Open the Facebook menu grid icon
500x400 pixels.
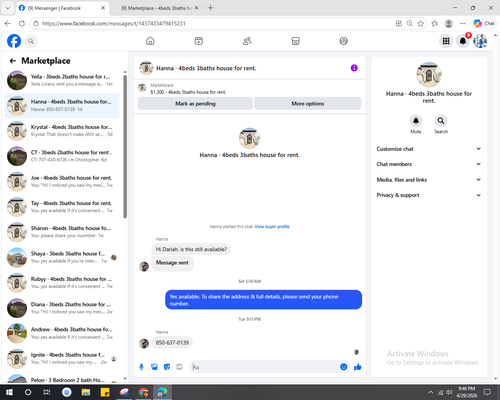tap(446, 41)
